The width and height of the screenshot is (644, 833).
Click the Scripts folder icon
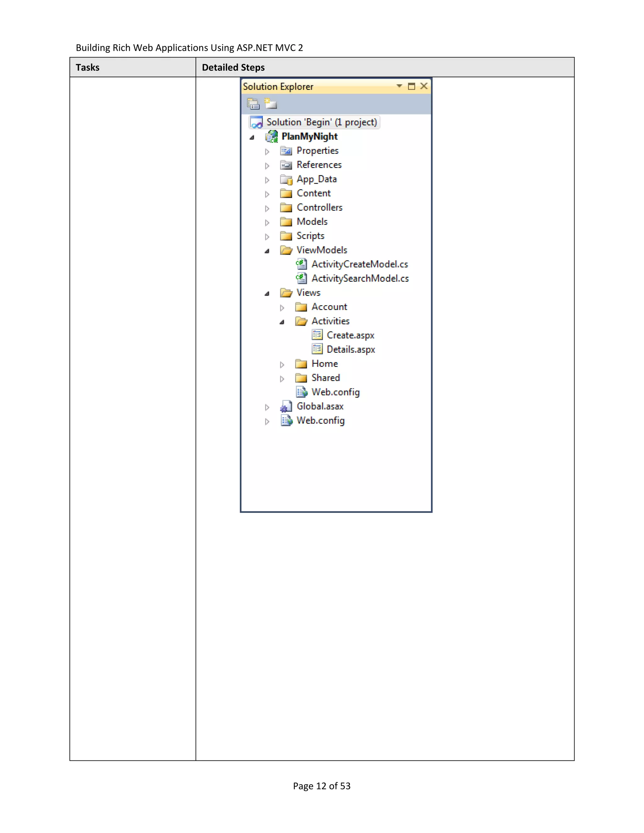coord(286,236)
